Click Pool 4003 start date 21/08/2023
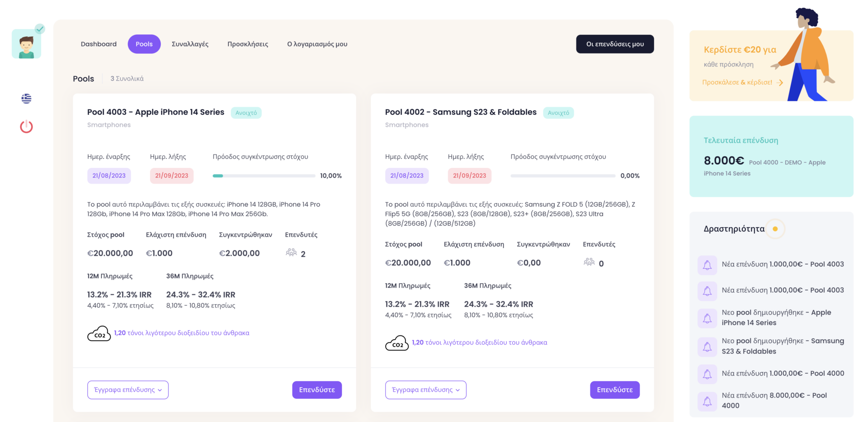The height and width of the screenshot is (422, 868). pyautogui.click(x=109, y=175)
